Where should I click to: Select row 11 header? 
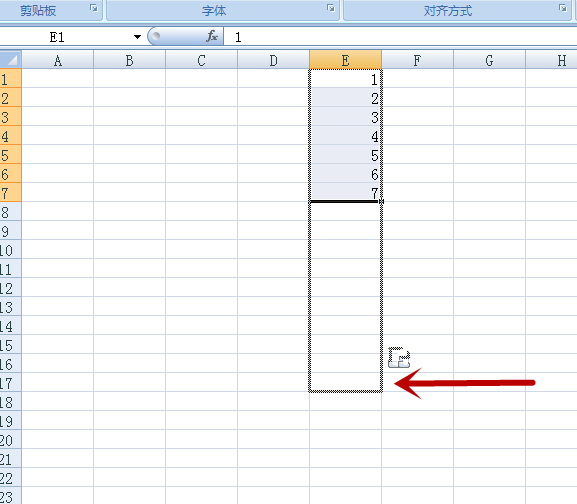tap(11, 269)
